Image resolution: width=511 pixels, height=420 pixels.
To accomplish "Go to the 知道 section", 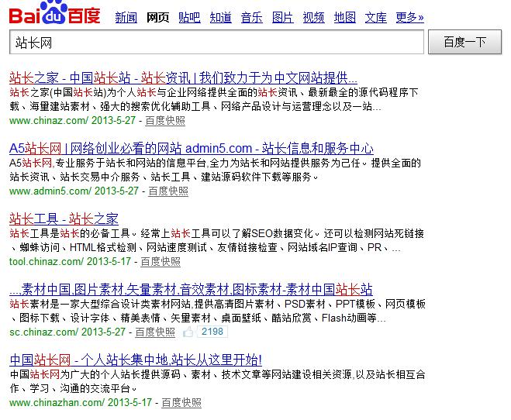I will click(220, 17).
